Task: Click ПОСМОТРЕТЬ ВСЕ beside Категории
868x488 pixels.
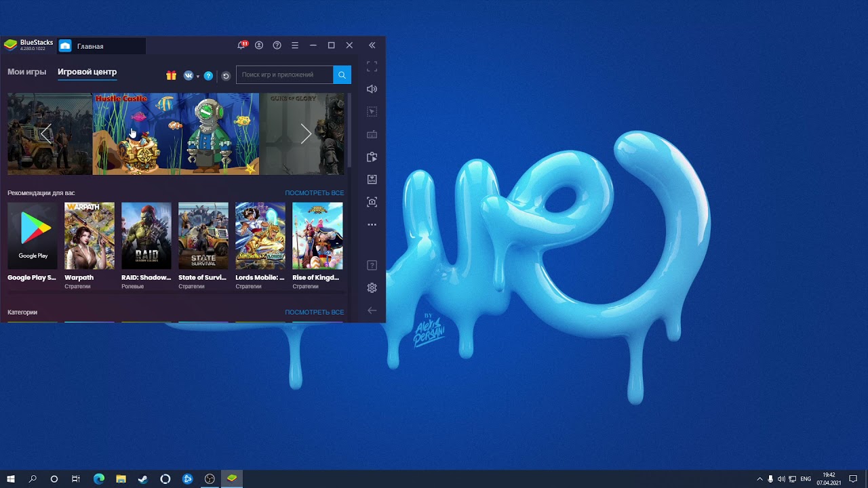Action: pyautogui.click(x=314, y=312)
